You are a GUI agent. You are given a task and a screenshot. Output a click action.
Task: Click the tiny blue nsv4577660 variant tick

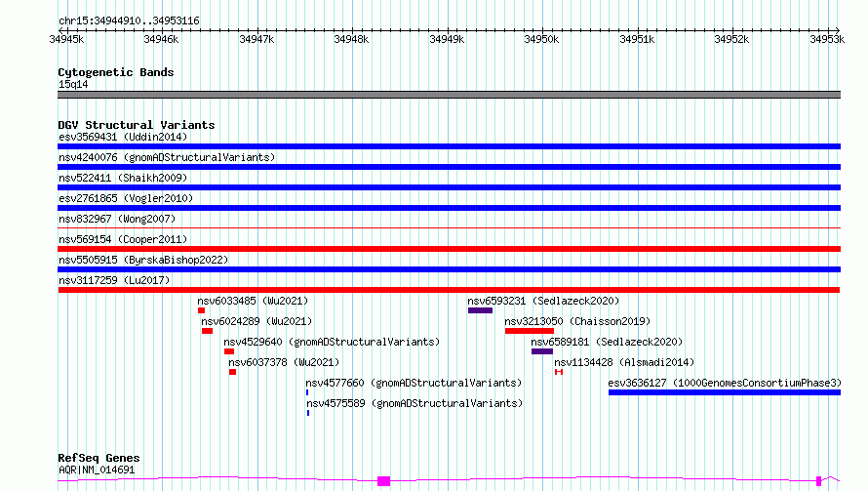[307, 392]
